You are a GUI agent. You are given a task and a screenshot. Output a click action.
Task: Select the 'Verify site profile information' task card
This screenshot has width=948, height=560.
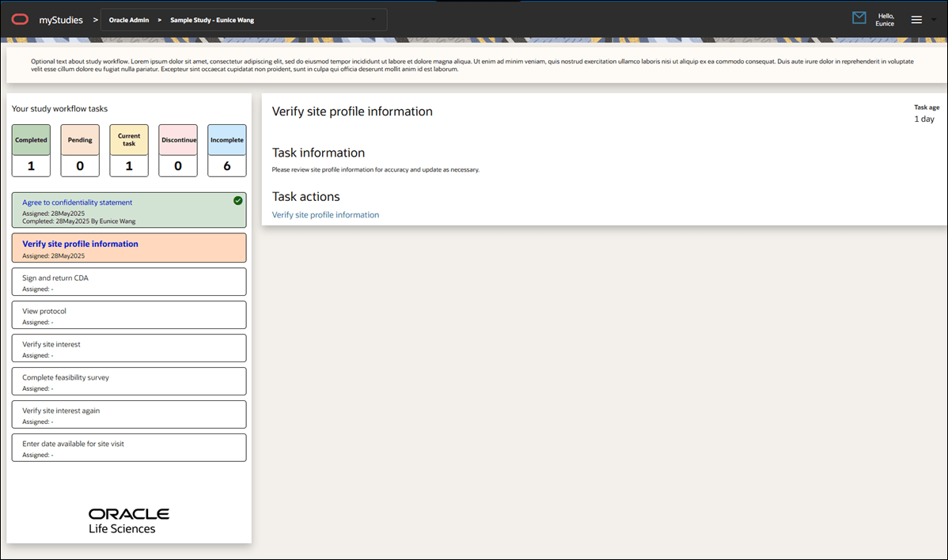click(128, 248)
